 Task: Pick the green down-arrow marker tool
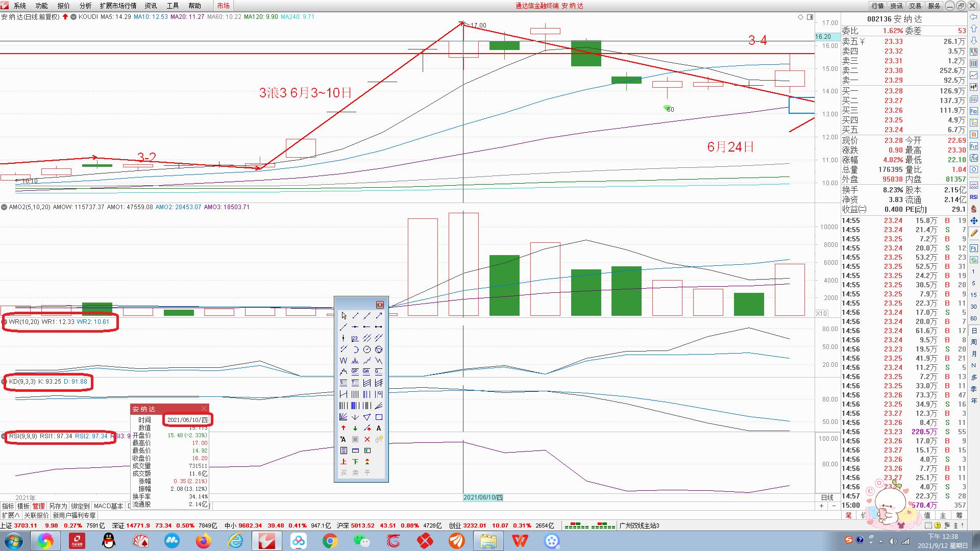tap(355, 429)
